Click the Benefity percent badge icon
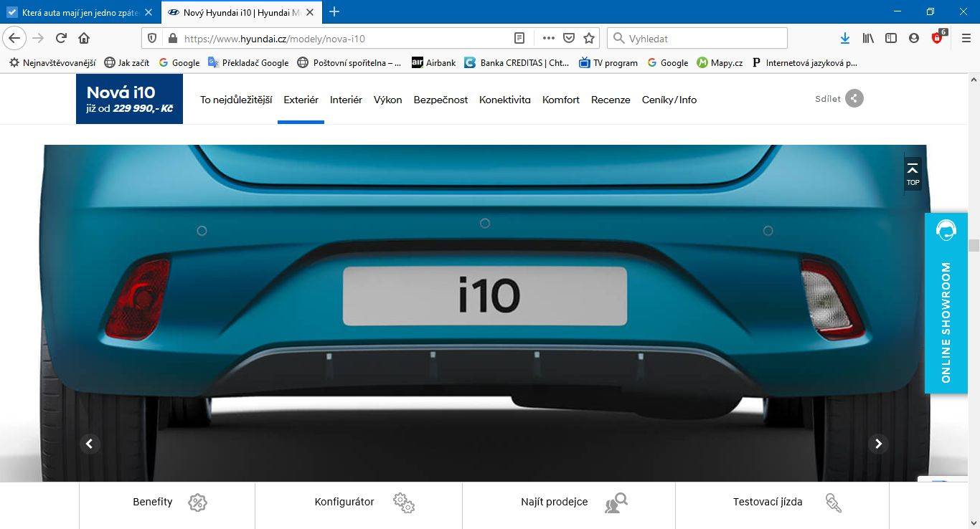 pos(197,502)
